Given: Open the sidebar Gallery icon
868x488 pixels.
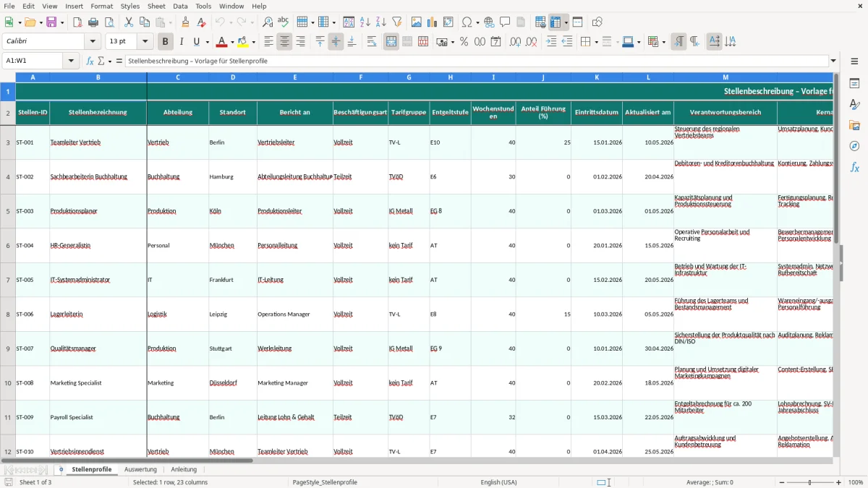Looking at the screenshot, I should coord(854,126).
